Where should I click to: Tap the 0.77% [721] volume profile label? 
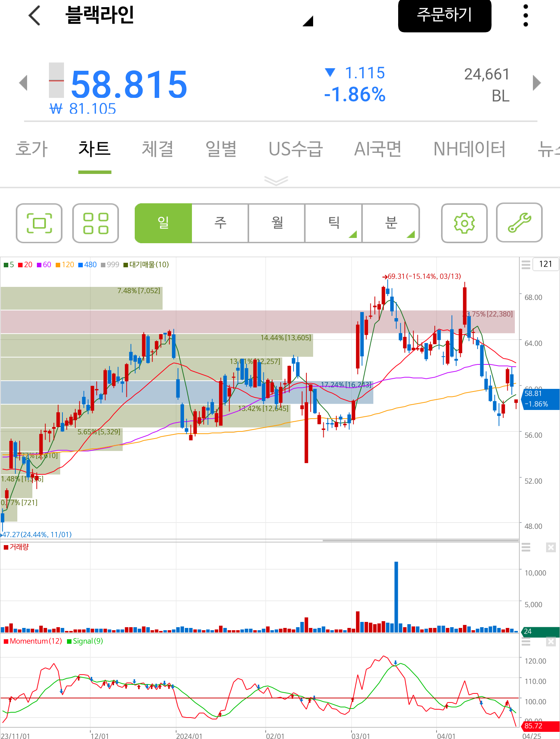coord(19,503)
